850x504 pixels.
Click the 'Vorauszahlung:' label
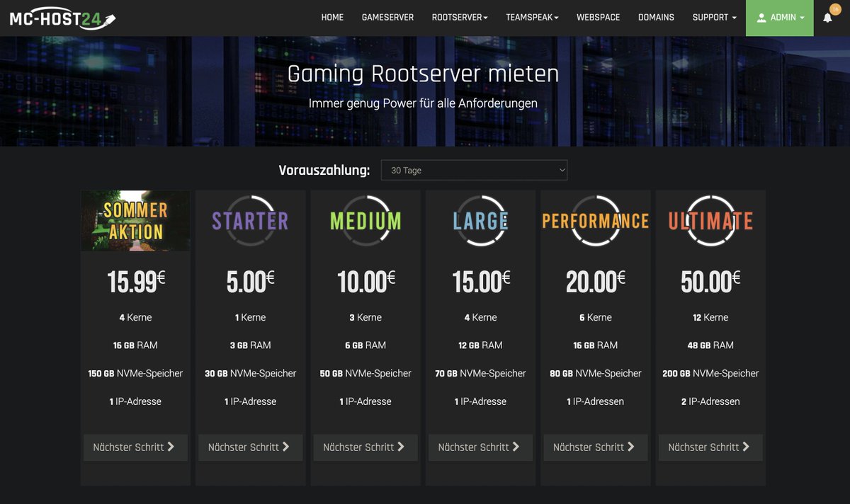(x=324, y=170)
